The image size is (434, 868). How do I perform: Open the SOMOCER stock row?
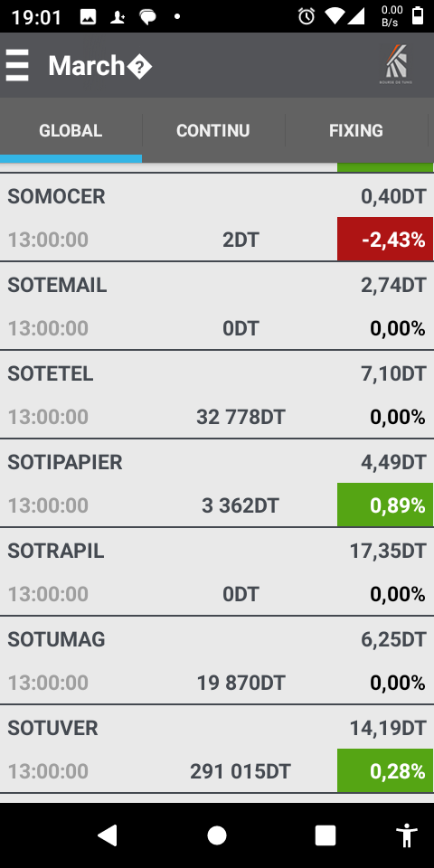click(x=217, y=217)
